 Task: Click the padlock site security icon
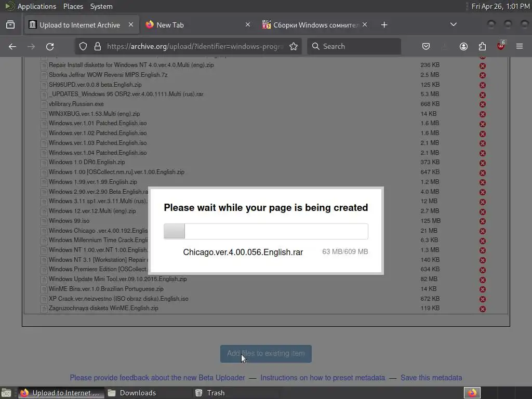98,46
